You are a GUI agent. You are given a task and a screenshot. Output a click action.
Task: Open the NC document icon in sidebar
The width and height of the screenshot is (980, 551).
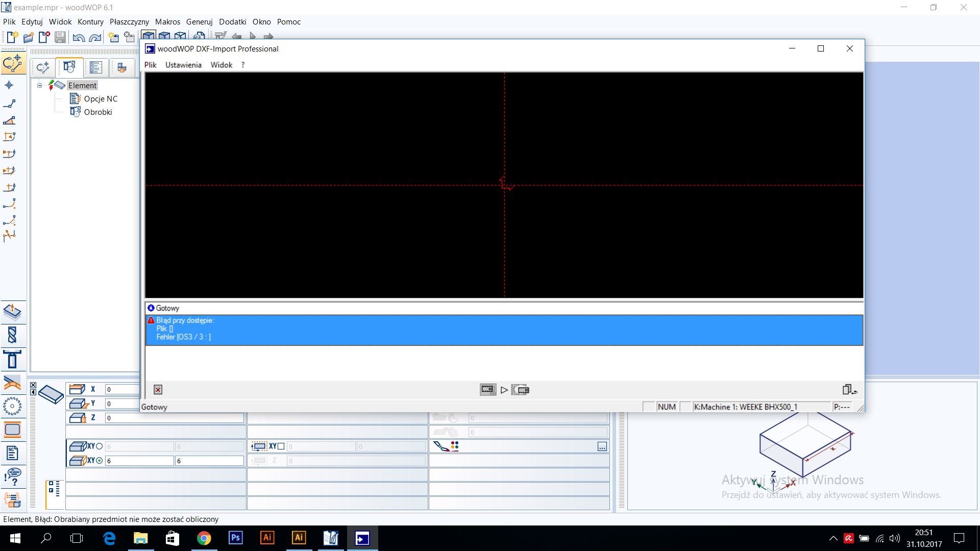pos(12,453)
